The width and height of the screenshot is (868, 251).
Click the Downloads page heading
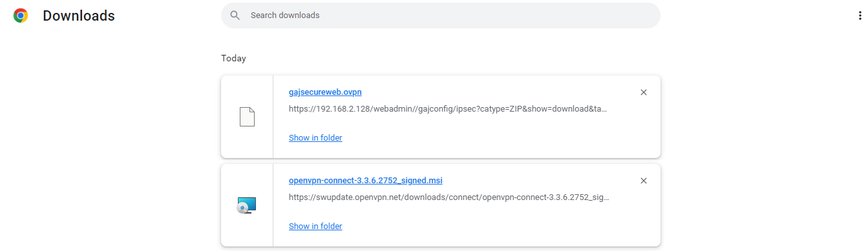tap(79, 16)
